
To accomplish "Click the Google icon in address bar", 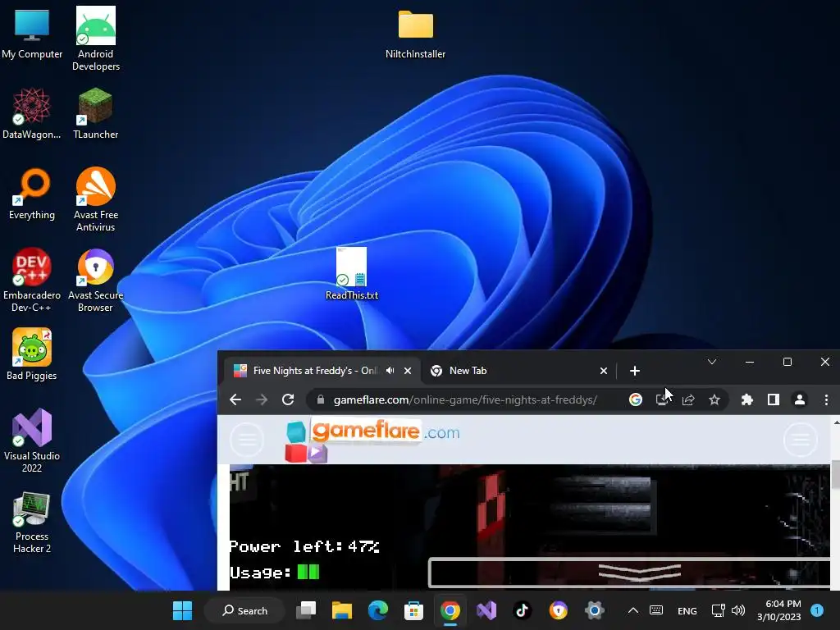I will (636, 399).
